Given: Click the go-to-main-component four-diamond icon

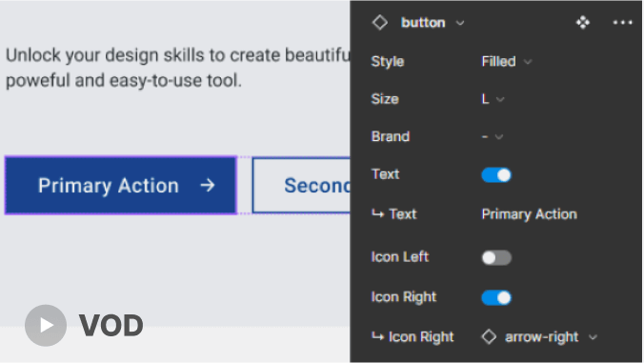Looking at the screenshot, I should tap(582, 22).
